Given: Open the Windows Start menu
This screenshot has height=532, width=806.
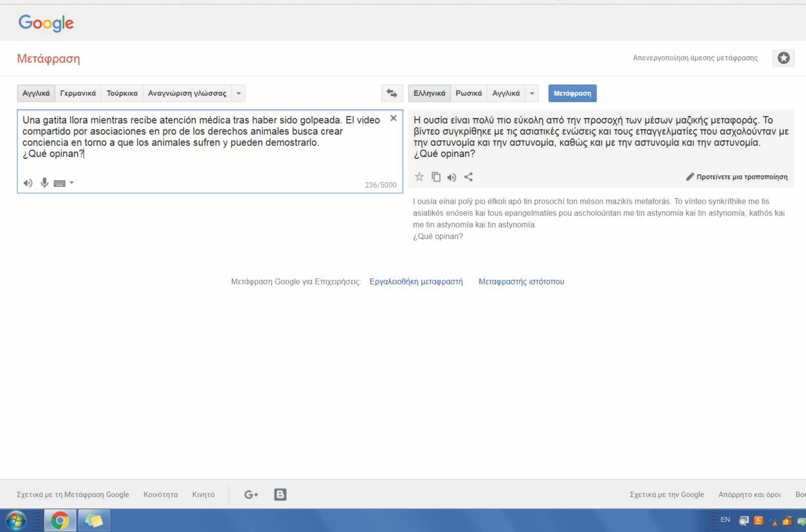Looking at the screenshot, I should [x=16, y=521].
